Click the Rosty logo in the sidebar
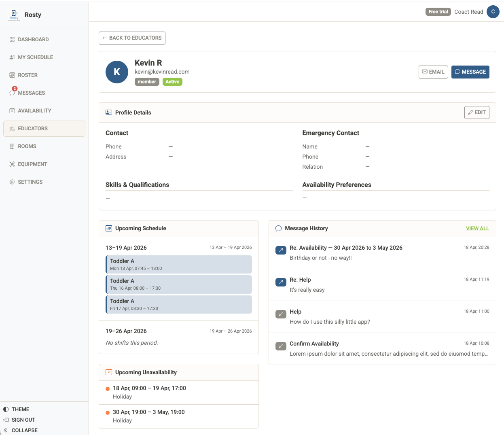This screenshot has width=504, height=435. click(x=14, y=15)
